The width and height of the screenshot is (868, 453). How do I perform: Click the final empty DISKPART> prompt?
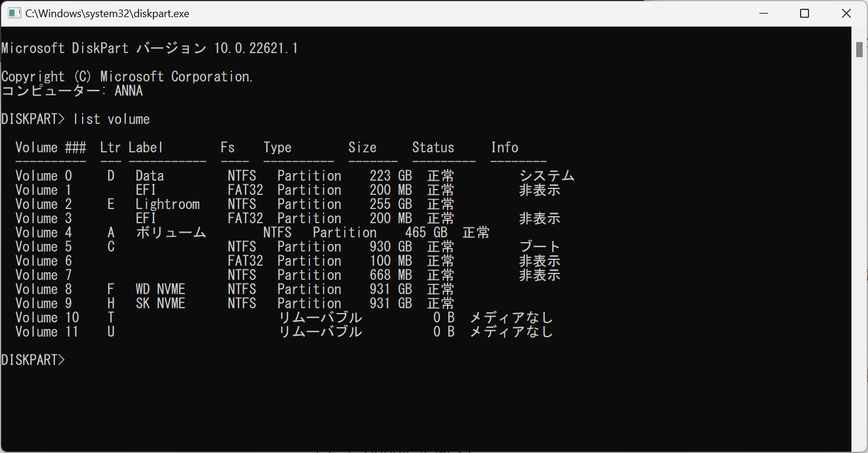tap(33, 360)
